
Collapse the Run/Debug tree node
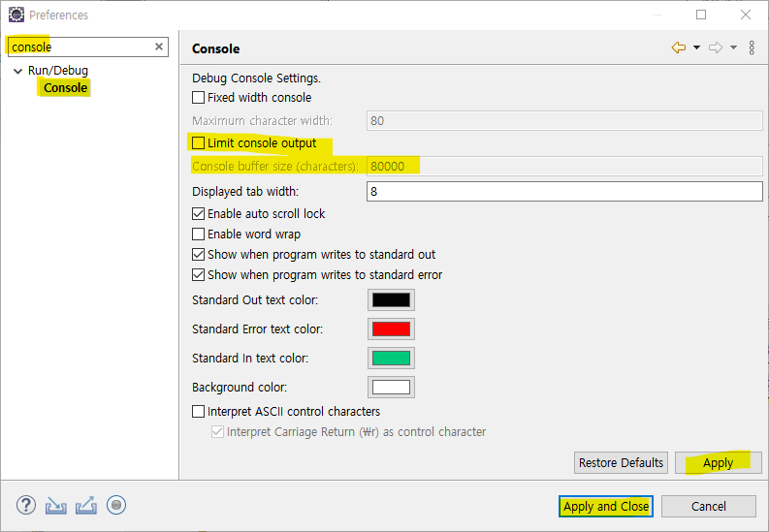pyautogui.click(x=18, y=71)
